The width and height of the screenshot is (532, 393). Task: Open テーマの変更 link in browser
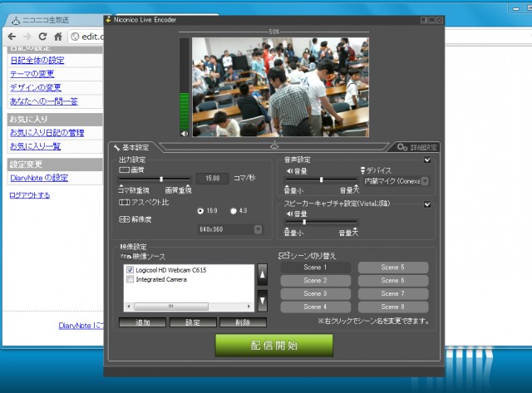(x=32, y=74)
